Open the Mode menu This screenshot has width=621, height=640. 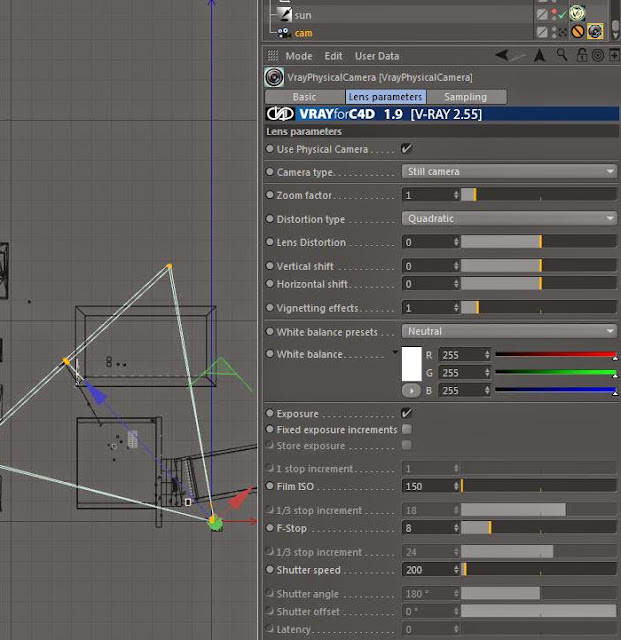[299, 56]
